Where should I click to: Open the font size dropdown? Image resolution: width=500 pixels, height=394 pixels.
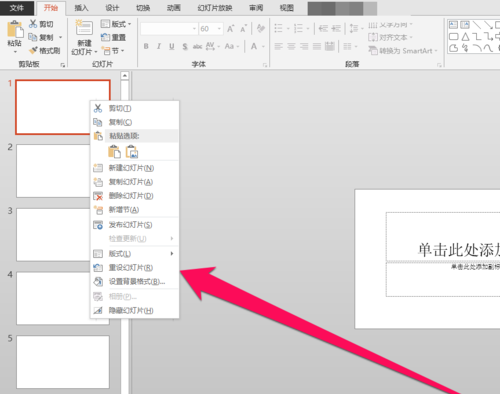[219, 29]
